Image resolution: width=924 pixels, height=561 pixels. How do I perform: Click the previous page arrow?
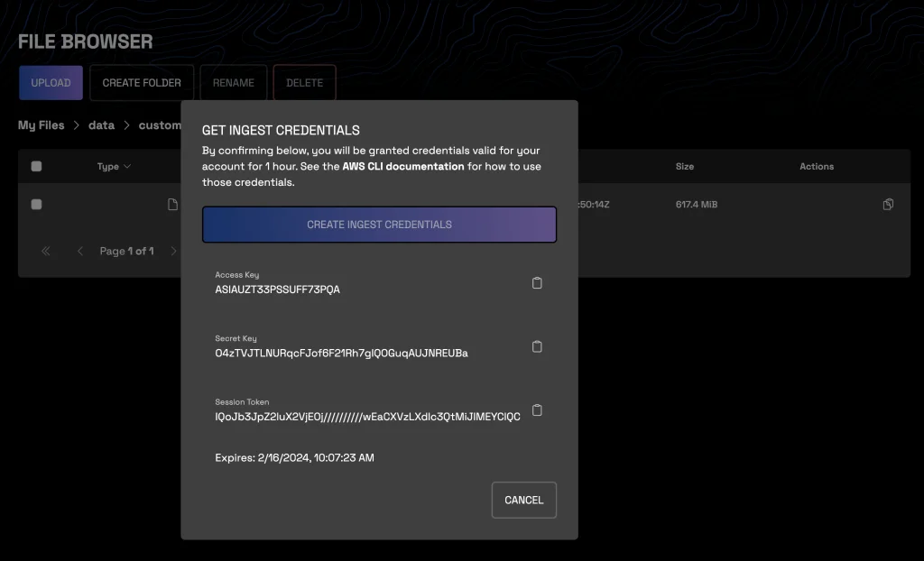click(79, 251)
